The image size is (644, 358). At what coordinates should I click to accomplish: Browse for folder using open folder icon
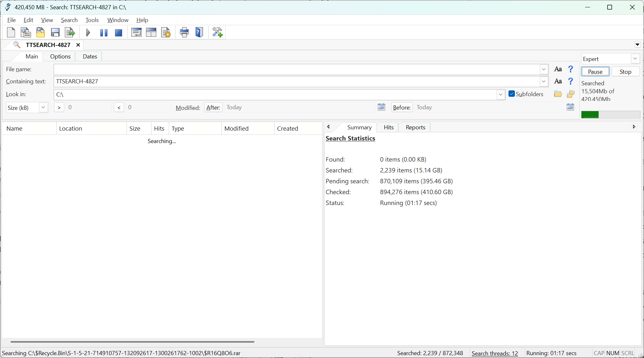pyautogui.click(x=558, y=94)
